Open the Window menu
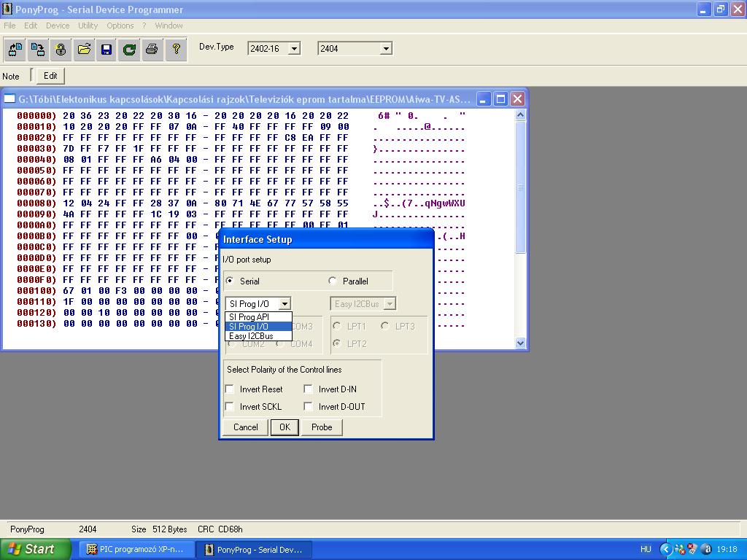The width and height of the screenshot is (747, 560). pos(169,26)
